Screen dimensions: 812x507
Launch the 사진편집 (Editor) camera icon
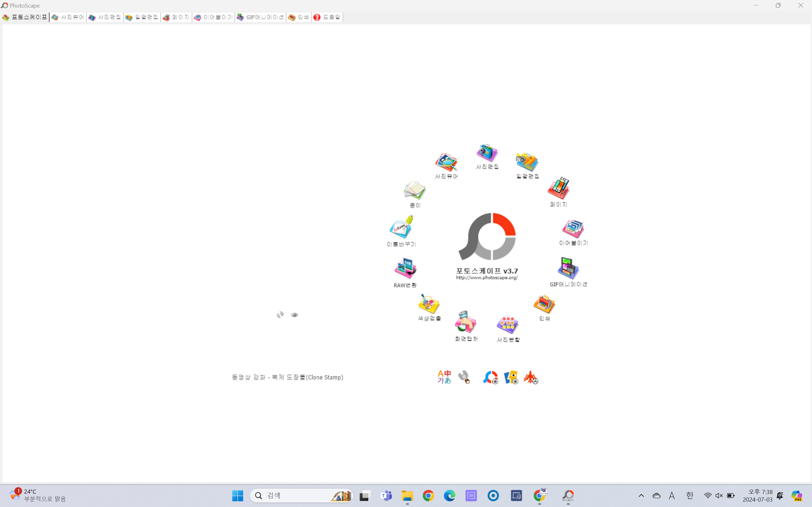tap(487, 153)
